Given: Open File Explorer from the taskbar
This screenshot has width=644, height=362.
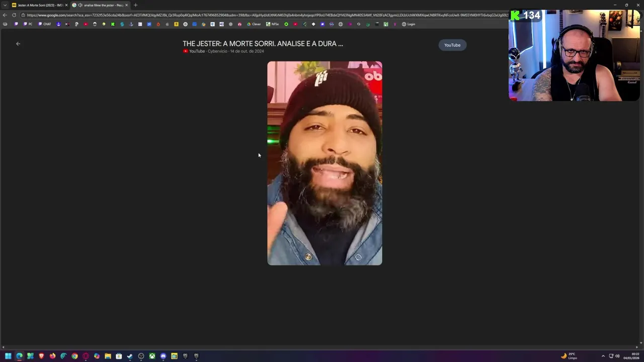Looking at the screenshot, I should tap(108, 356).
